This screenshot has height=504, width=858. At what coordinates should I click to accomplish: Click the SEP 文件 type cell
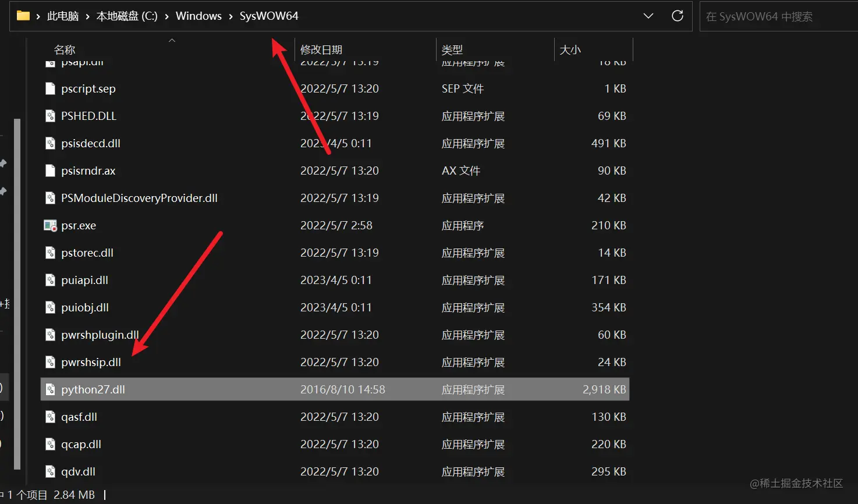463,88
